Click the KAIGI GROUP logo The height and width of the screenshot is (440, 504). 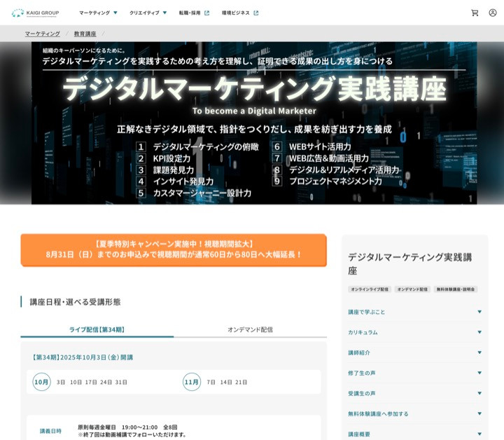click(x=36, y=13)
